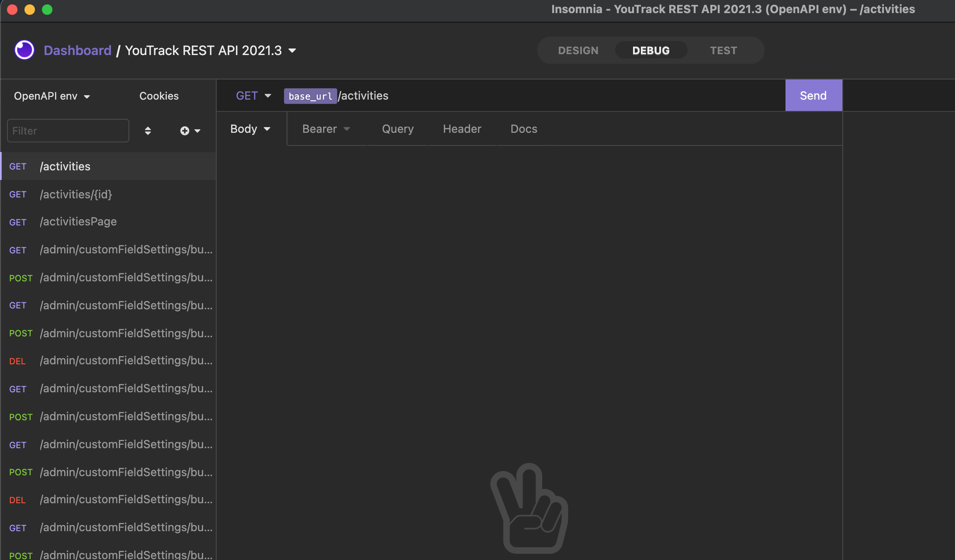Open the Docs tab
955x560 pixels.
(x=524, y=129)
